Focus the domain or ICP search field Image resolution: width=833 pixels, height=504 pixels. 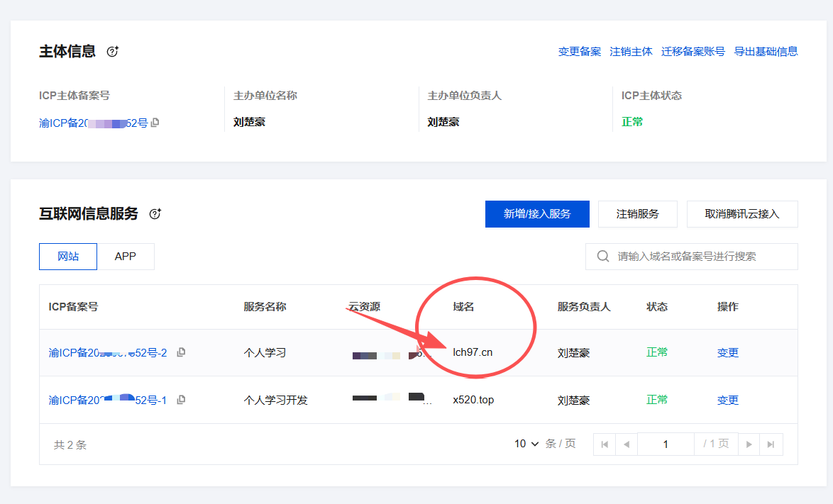tap(699, 257)
